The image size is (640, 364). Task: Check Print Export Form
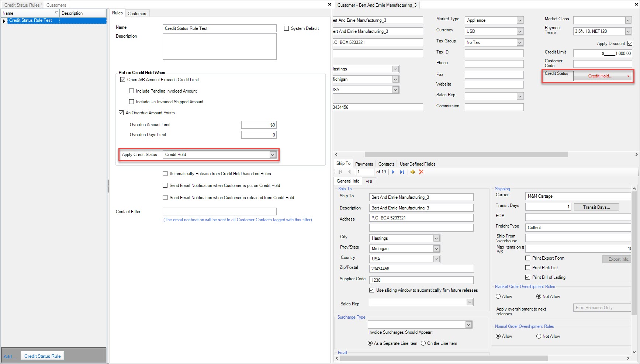(527, 258)
